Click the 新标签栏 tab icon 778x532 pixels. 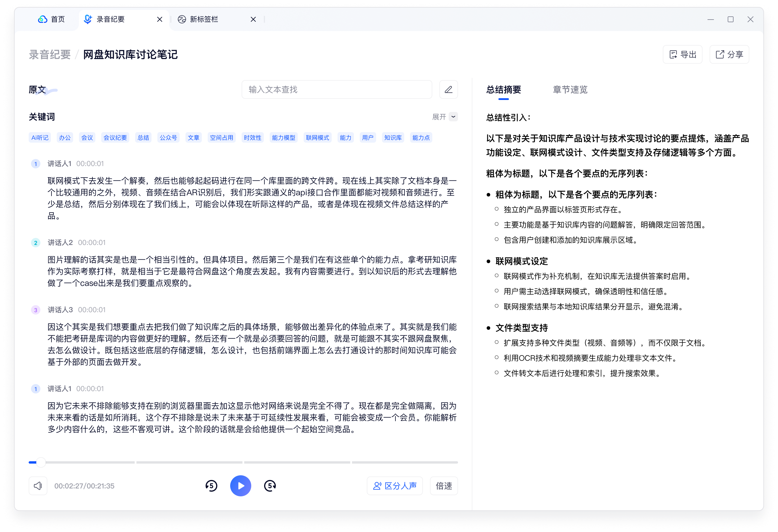click(182, 19)
